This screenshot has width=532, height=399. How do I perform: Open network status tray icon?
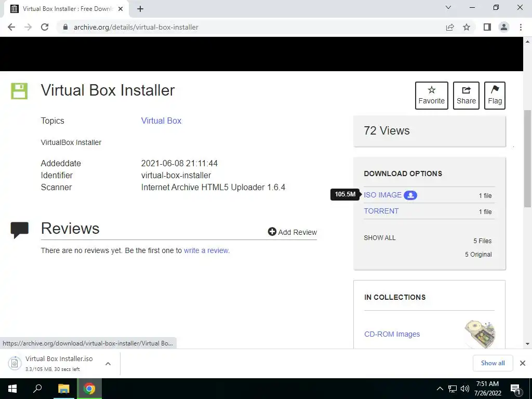(453, 389)
